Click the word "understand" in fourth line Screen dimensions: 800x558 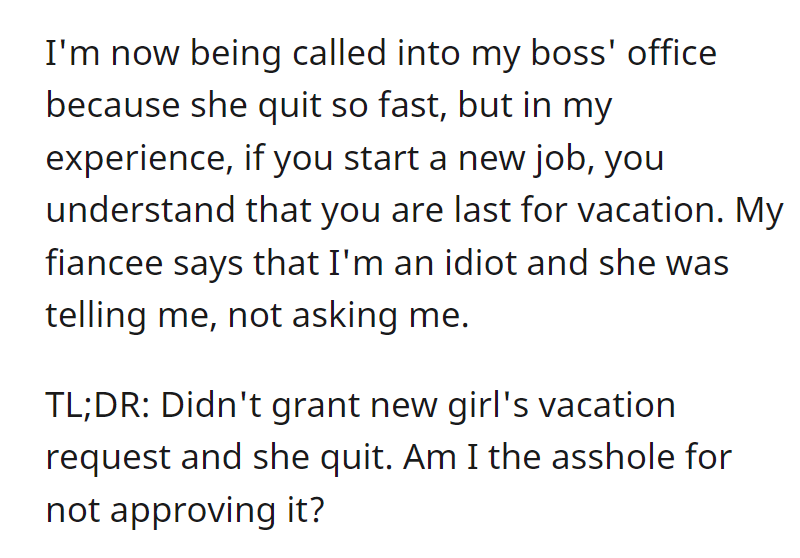pyautogui.click(x=140, y=210)
